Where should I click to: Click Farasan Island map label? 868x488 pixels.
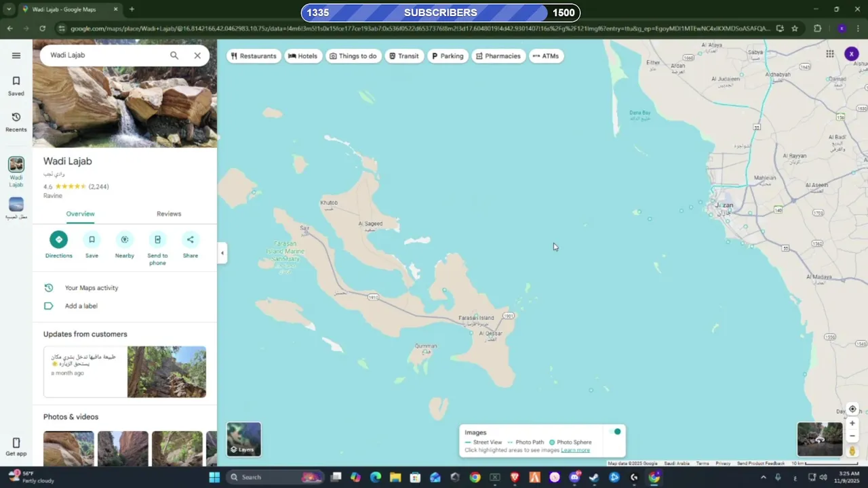(476, 318)
